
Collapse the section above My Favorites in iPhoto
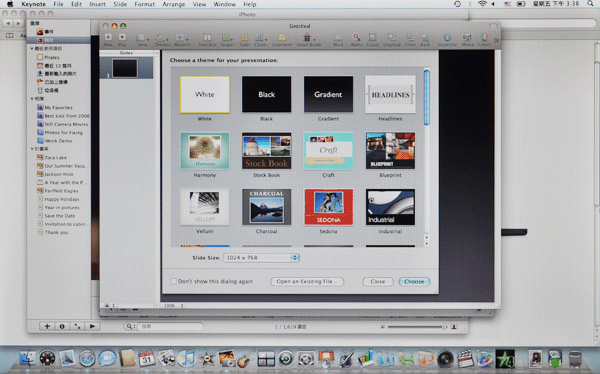coord(32,99)
